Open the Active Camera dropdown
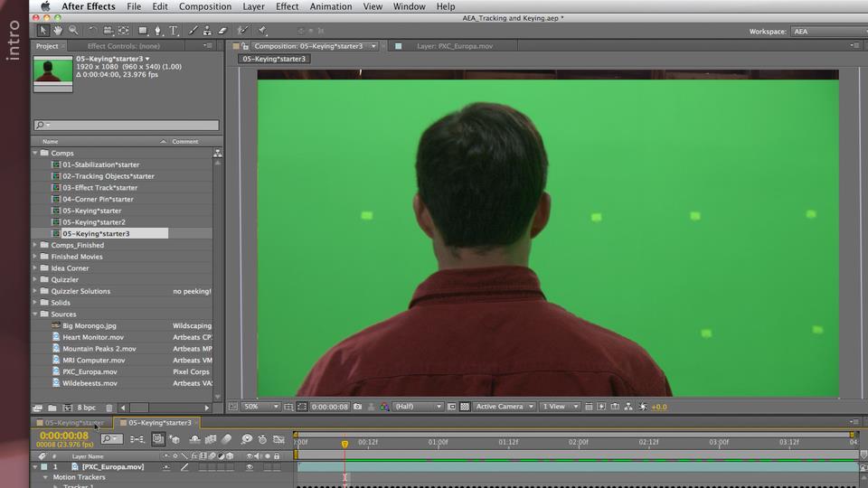The height and width of the screenshot is (488, 868). 505,407
